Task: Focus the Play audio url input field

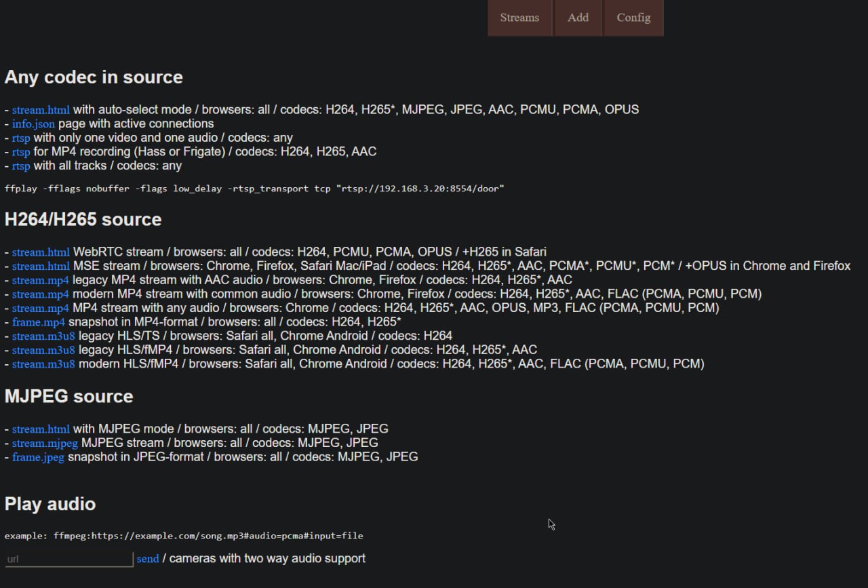Action: pyautogui.click(x=69, y=559)
